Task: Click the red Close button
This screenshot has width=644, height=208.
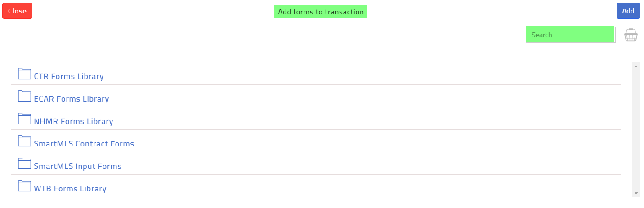Action: (17, 11)
